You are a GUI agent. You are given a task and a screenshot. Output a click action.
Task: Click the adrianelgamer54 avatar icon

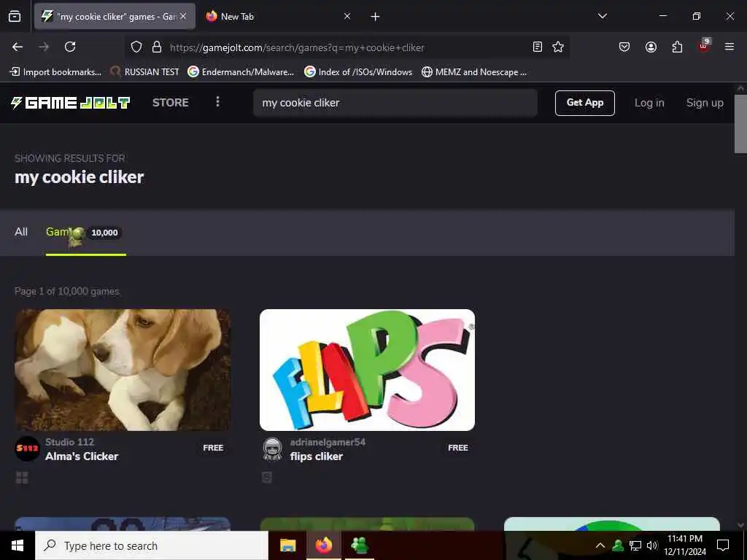tap(273, 448)
